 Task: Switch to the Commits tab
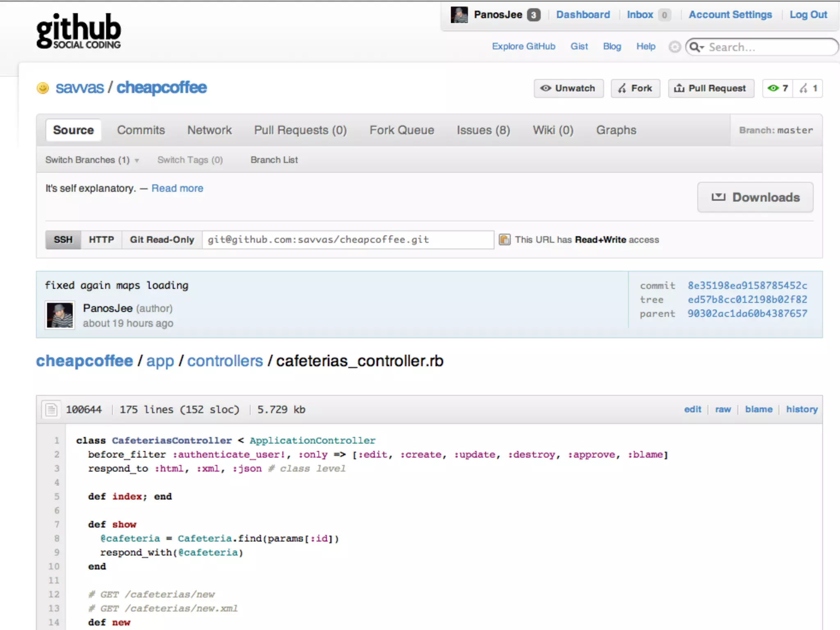(x=141, y=130)
